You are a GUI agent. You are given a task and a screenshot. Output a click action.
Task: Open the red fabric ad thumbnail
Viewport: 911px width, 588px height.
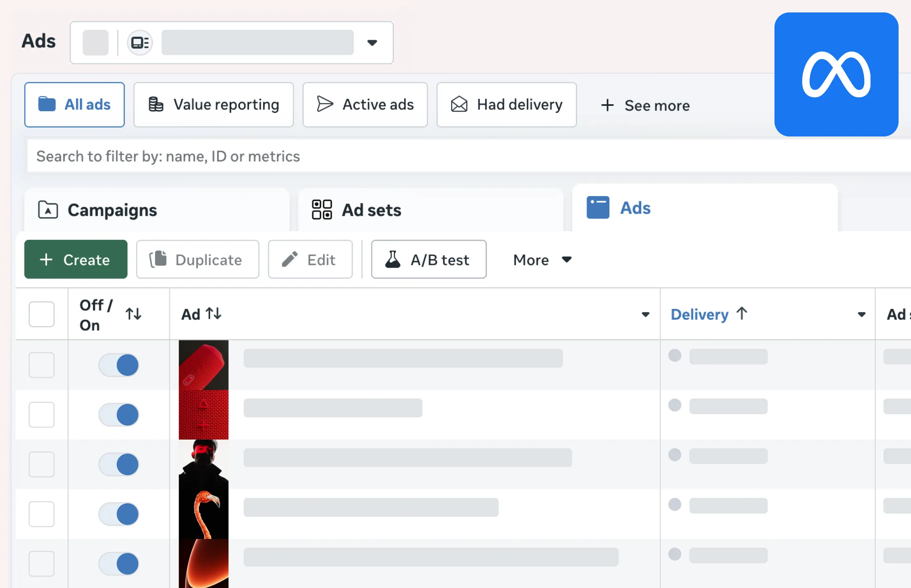pyautogui.click(x=204, y=414)
